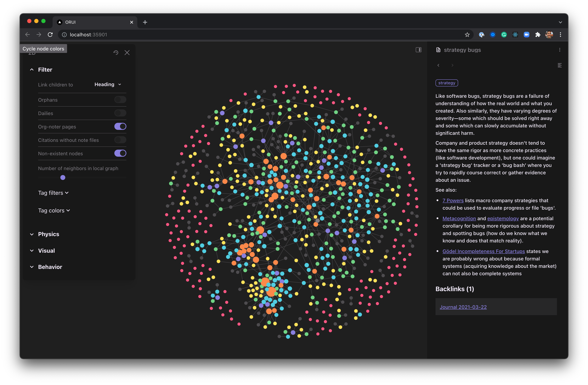
Task: Open the 7 Powers link
Action: [x=453, y=200]
